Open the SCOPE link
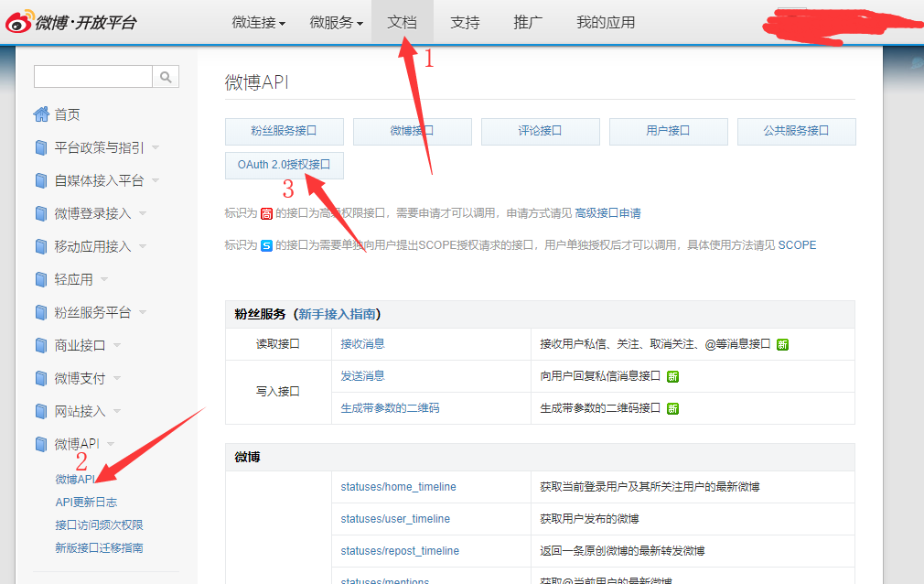Screen dimensions: 924x584 coord(798,245)
